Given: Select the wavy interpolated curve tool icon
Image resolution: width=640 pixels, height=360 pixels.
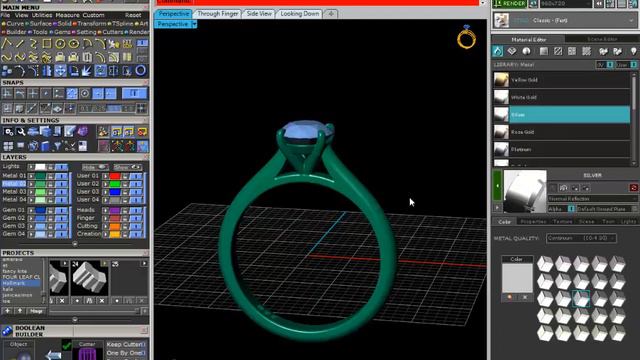Looking at the screenshot, I should 7,57.
